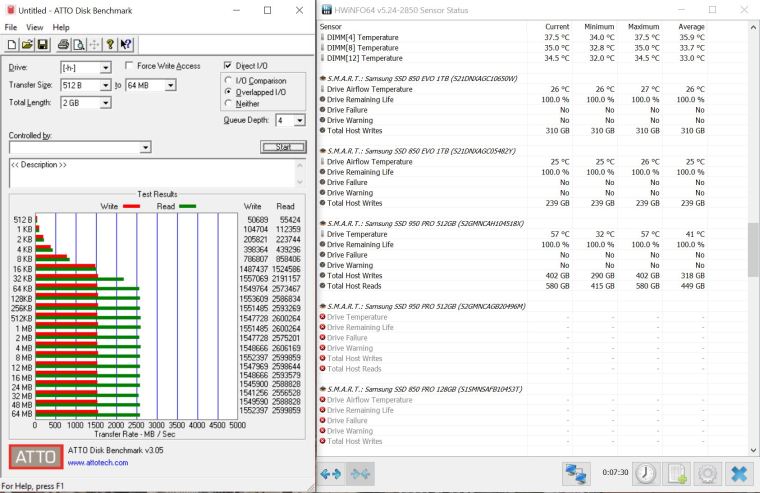Screen dimensions: 760x493
Task: Open the Controlled by dropdown
Action: pos(145,147)
